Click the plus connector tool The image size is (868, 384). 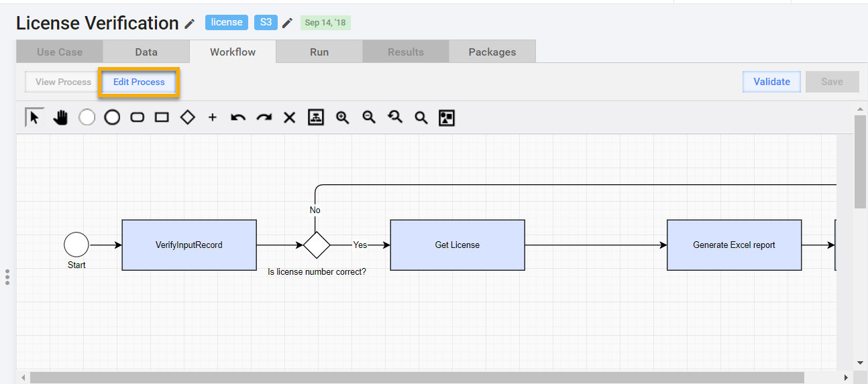[x=213, y=117]
